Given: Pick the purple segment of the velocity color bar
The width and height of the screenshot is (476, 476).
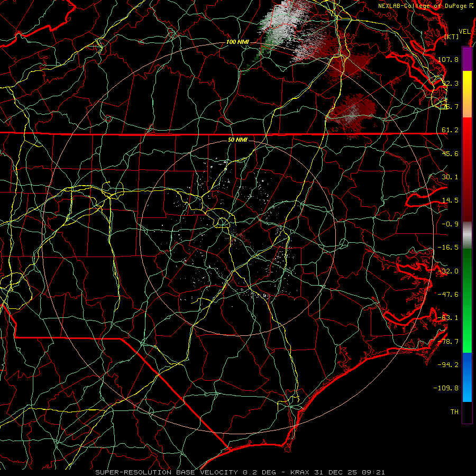Looking at the screenshot, I should click(467, 59).
